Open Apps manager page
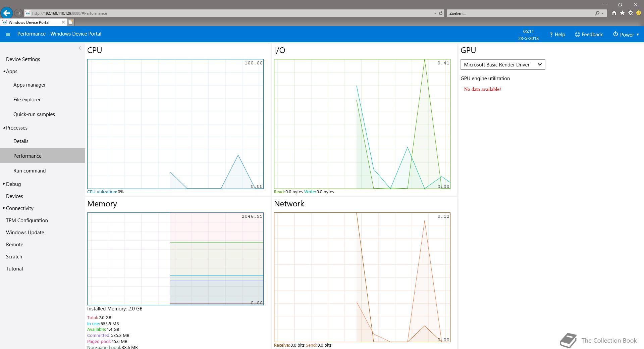This screenshot has width=644, height=349. point(30,85)
